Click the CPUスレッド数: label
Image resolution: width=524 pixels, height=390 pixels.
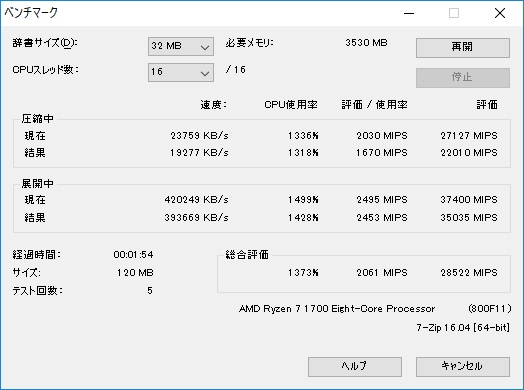point(45,70)
